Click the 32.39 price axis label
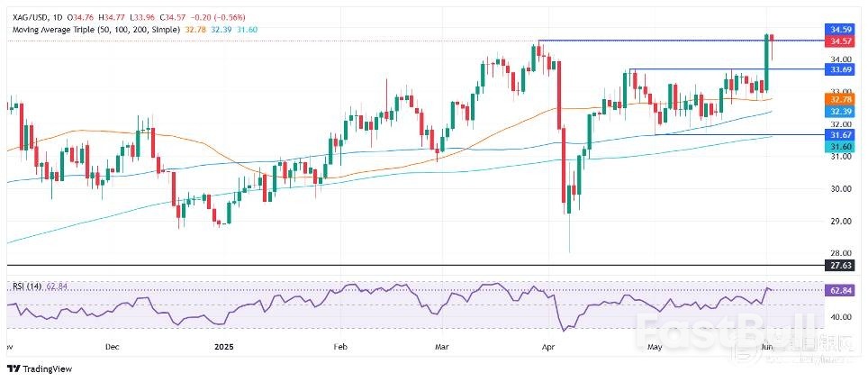Screen dimensions: 868x382 842,110
